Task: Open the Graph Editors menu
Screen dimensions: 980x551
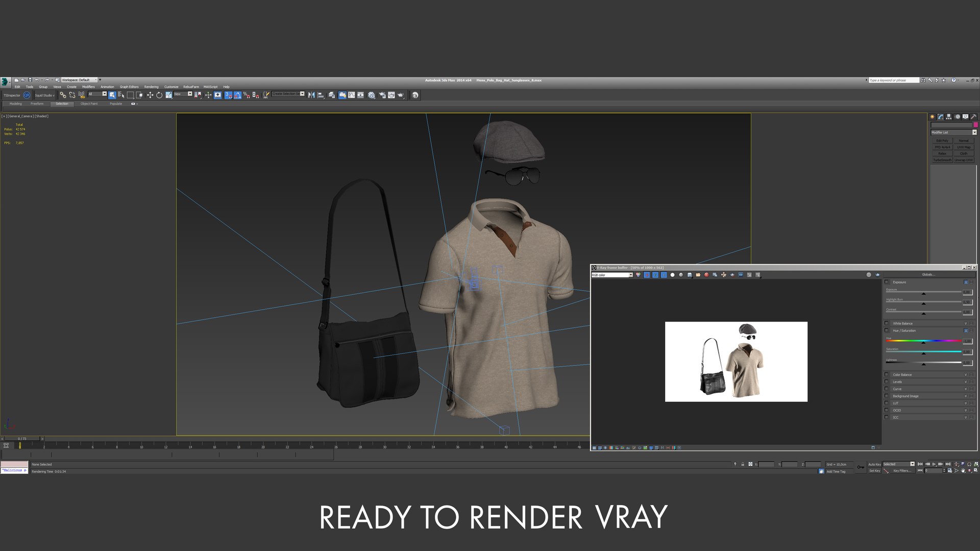Action: (x=129, y=87)
